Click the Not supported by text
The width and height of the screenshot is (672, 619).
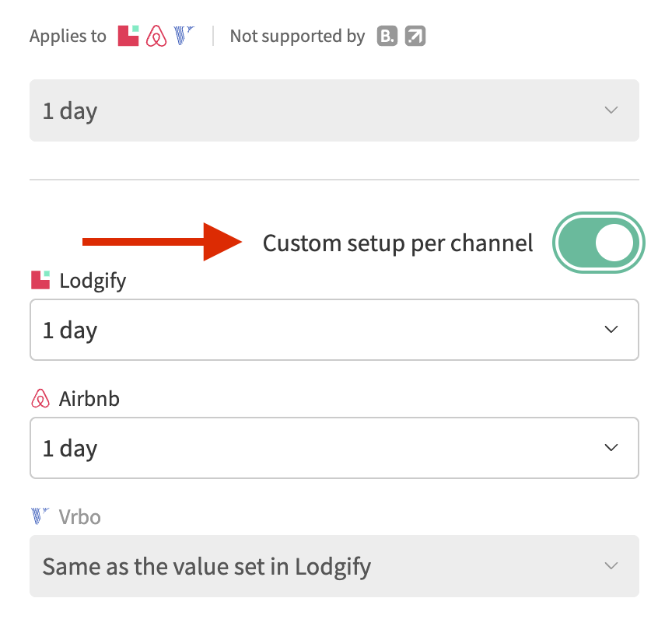pos(297,37)
